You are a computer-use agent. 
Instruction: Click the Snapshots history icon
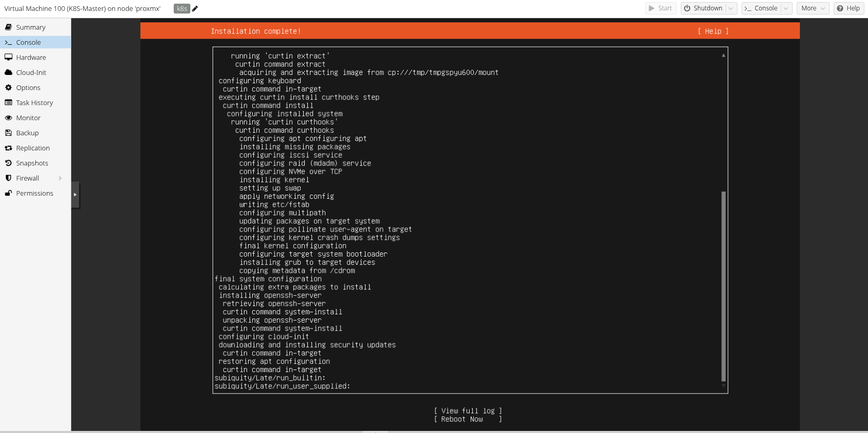(8, 163)
